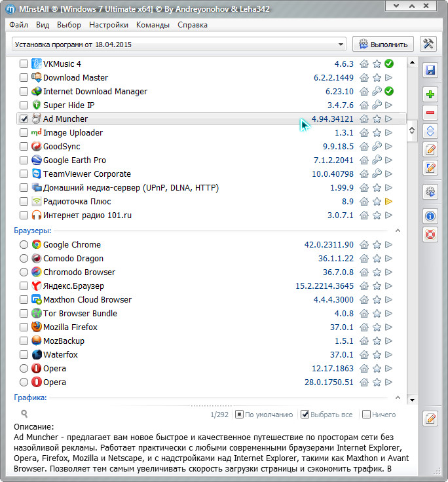
Task: Select the MozBackup entry
Action: [x=212, y=341]
